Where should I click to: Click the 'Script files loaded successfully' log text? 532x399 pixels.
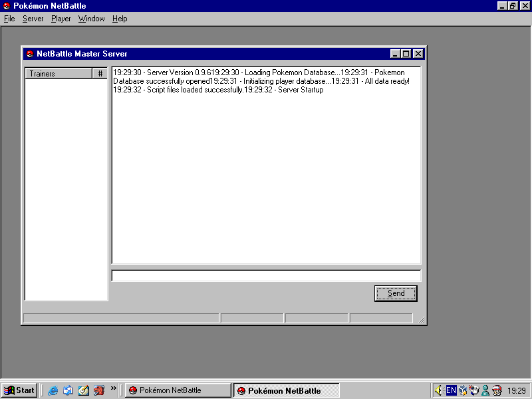[x=195, y=90]
